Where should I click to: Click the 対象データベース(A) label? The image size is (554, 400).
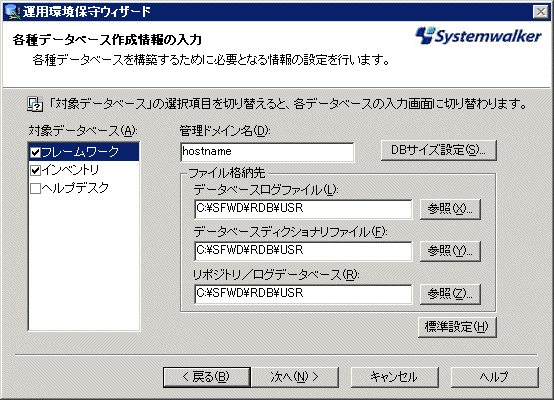83,131
